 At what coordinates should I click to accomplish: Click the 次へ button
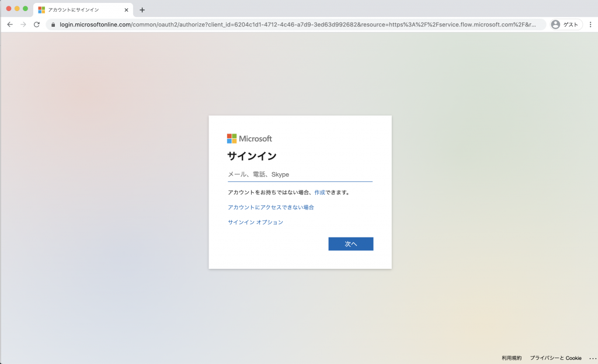(x=351, y=244)
